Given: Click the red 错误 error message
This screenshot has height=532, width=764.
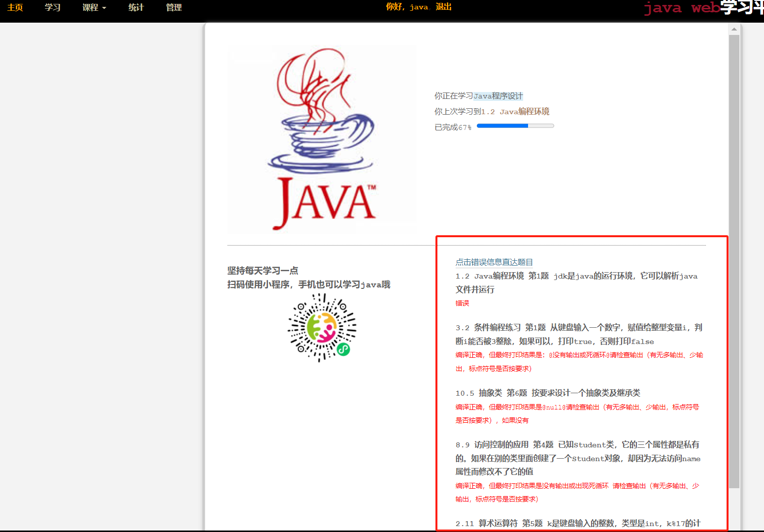Looking at the screenshot, I should tap(462, 303).
